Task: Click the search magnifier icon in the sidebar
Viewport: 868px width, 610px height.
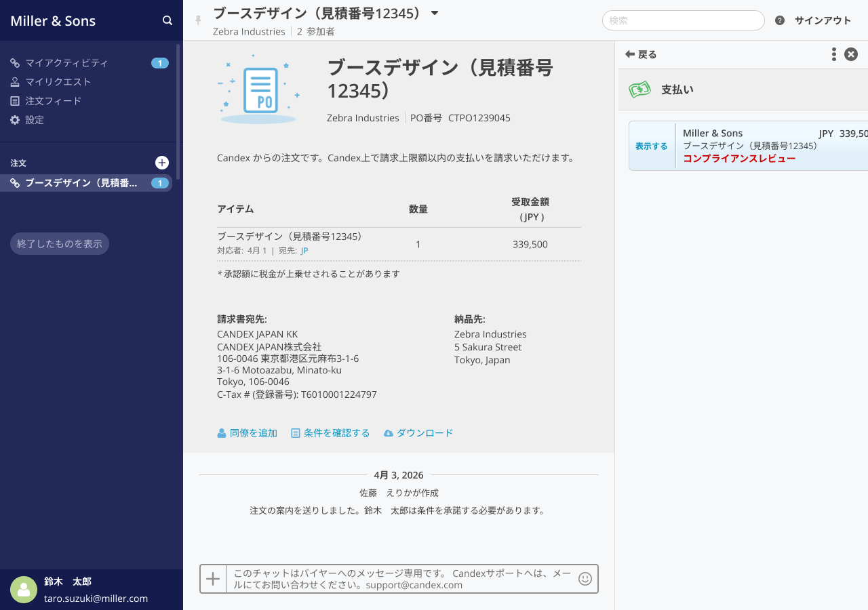Action: 167,20
